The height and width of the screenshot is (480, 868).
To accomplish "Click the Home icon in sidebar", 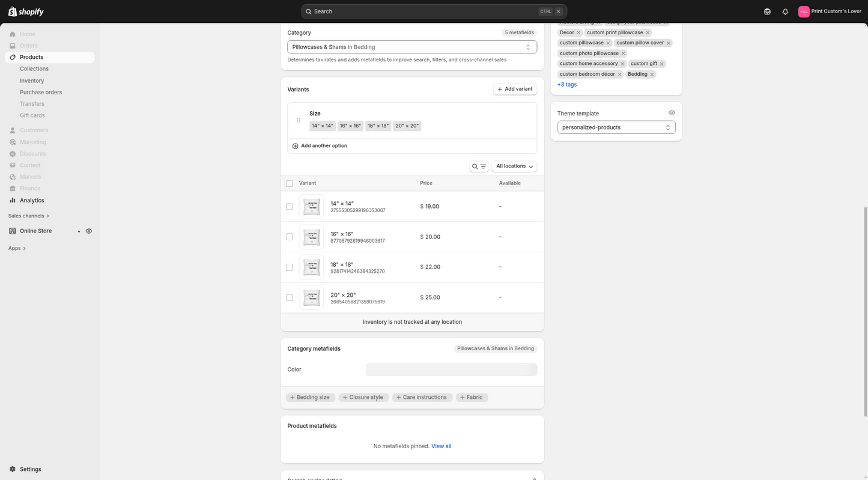I will click(13, 34).
